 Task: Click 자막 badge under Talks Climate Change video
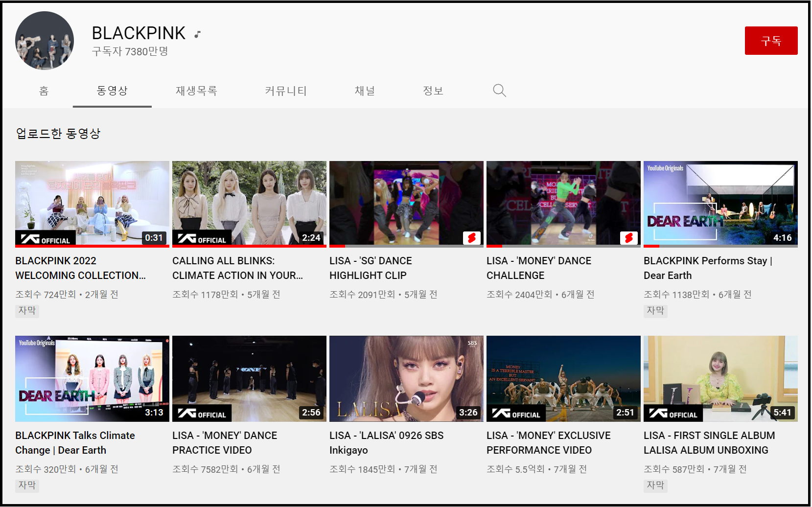(x=27, y=485)
